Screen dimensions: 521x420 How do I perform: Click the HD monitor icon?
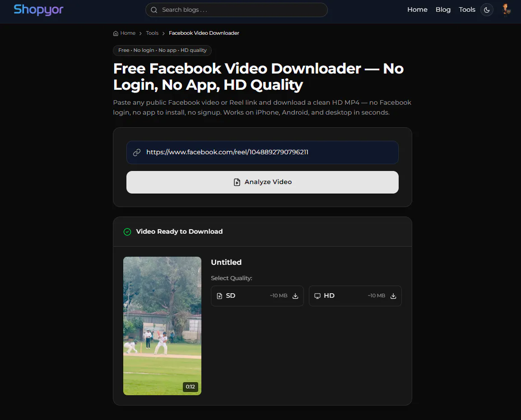[x=317, y=296]
